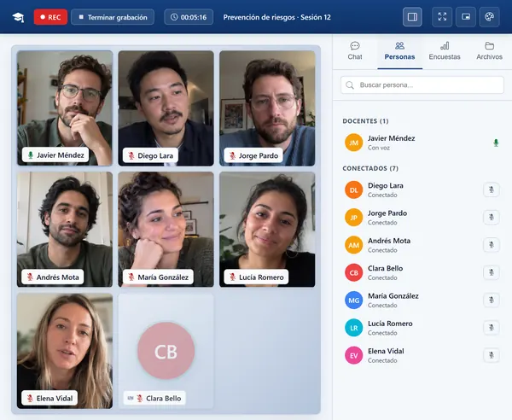The height and width of the screenshot is (420, 512).
Task: Enter fullscreen mode
Action: point(442,17)
